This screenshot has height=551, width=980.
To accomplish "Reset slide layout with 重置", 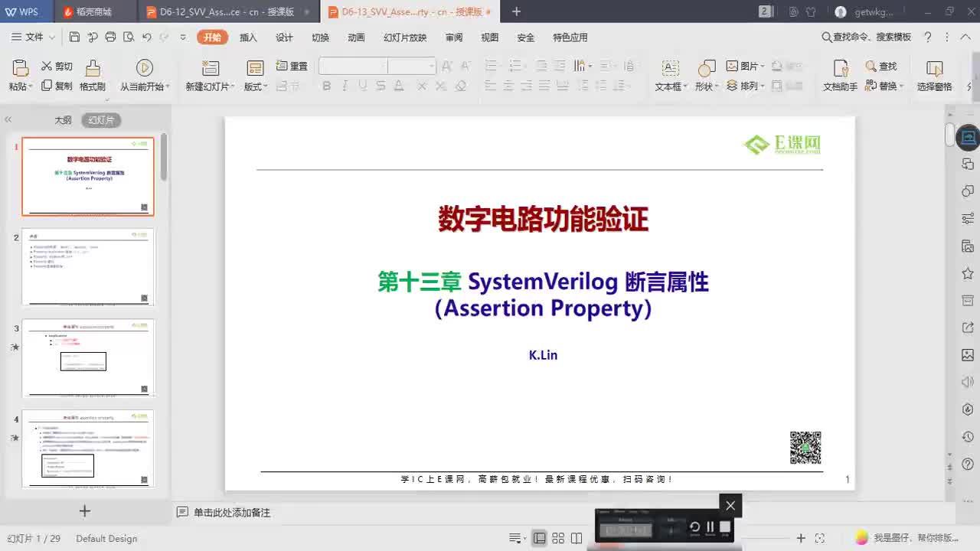I will [292, 67].
